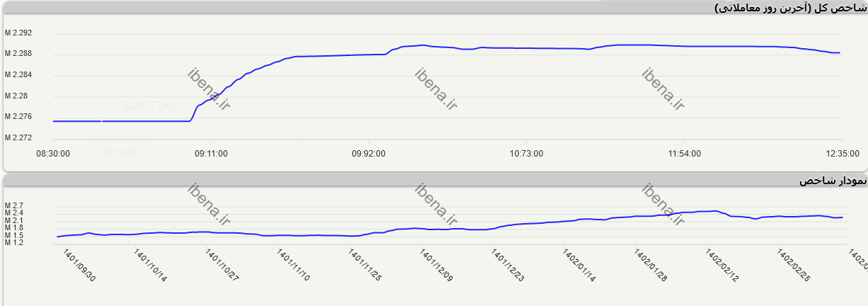Click the 10:73:00 time axis label
This screenshot has width=868, height=306.
point(526,154)
